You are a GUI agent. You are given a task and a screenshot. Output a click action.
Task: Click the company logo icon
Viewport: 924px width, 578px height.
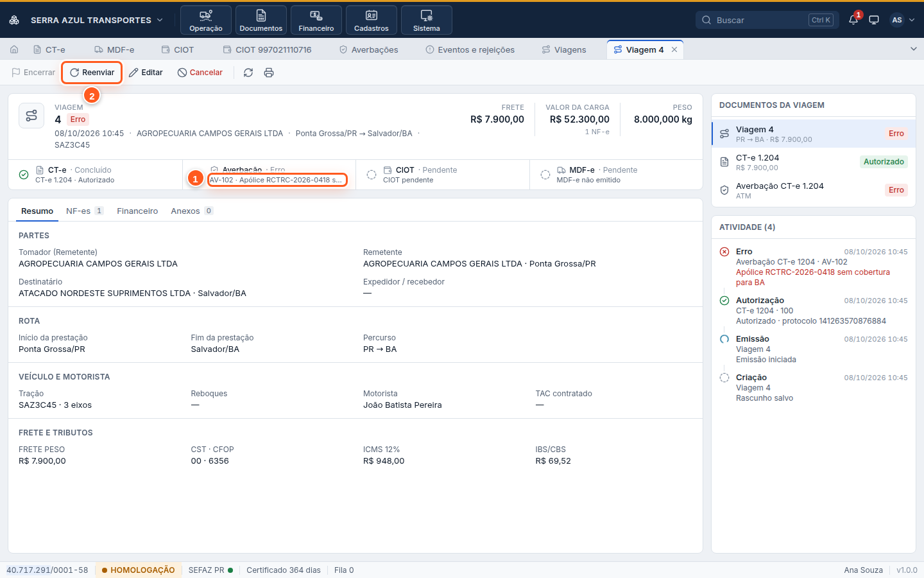(x=14, y=20)
